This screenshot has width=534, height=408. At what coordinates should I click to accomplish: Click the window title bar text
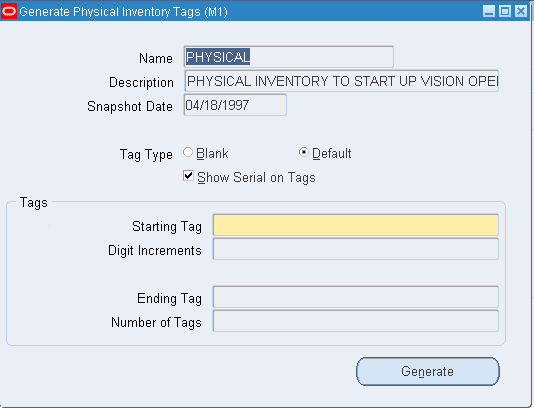coord(123,12)
